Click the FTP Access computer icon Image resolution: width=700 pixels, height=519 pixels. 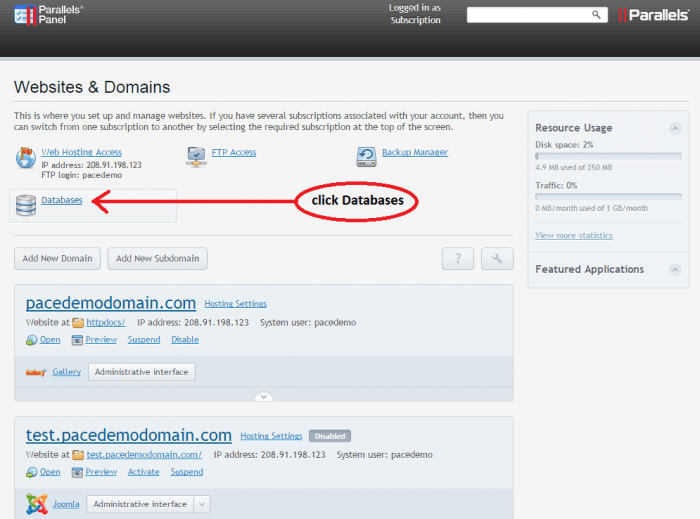click(x=195, y=157)
